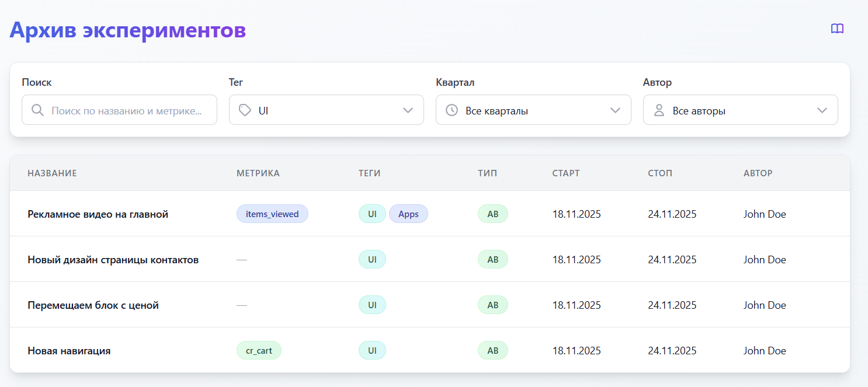
Task: Click the John Doe author link on first row
Action: [765, 214]
